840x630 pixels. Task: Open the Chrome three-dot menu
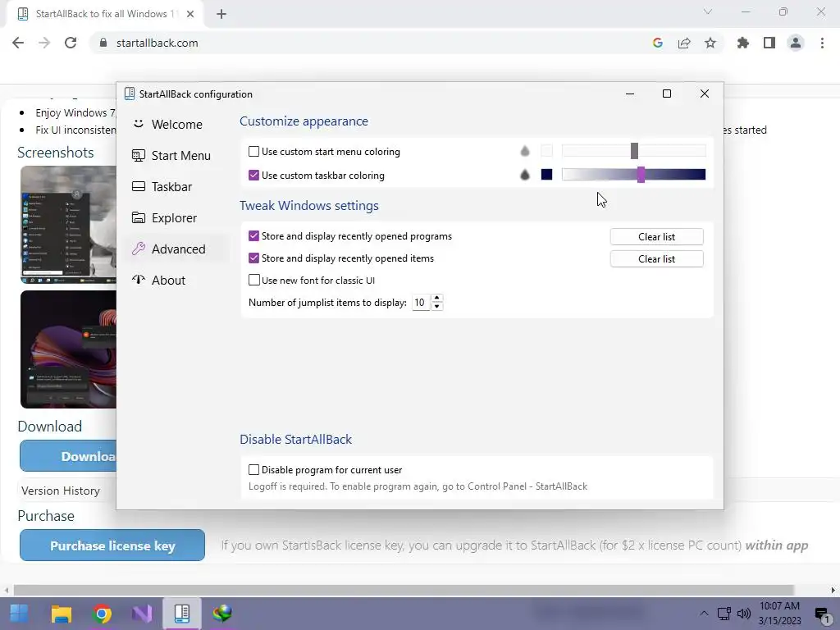coord(822,43)
